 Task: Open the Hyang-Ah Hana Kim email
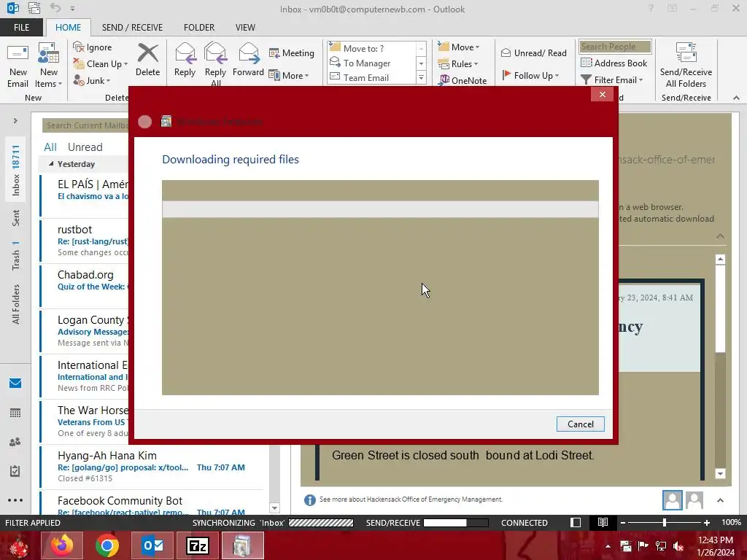pos(152,466)
